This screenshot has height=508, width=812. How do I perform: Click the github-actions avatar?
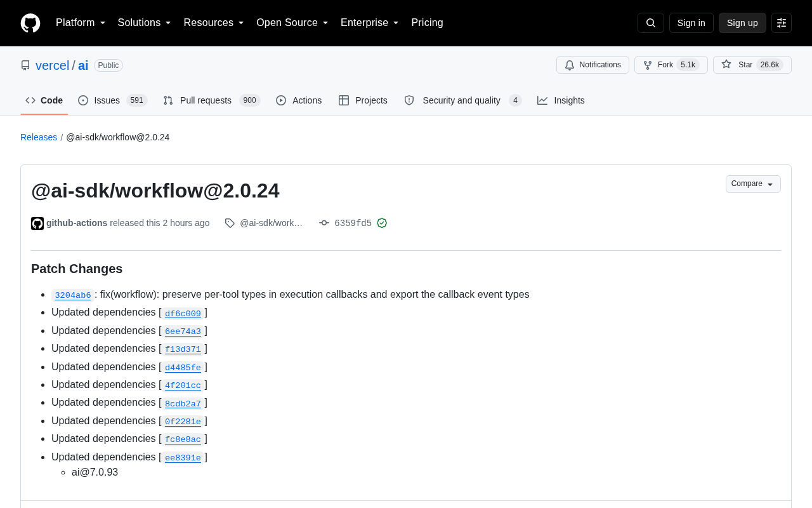[x=37, y=224]
